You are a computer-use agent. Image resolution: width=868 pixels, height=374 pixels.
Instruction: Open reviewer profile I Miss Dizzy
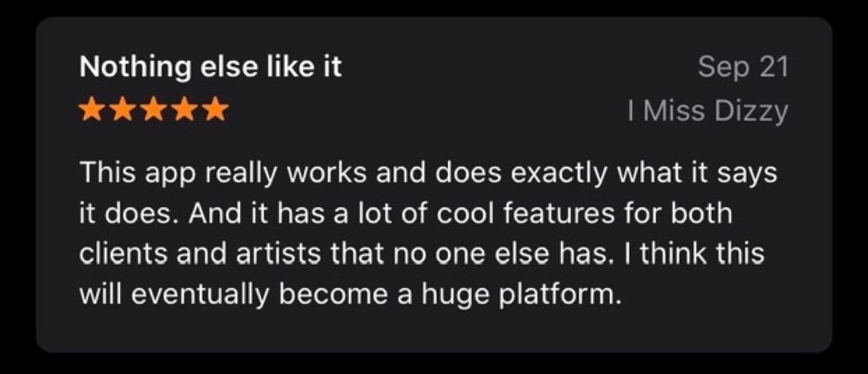pos(708,112)
